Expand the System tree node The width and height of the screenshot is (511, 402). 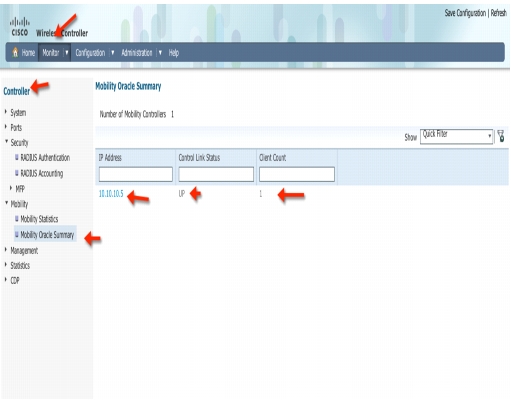(6, 112)
